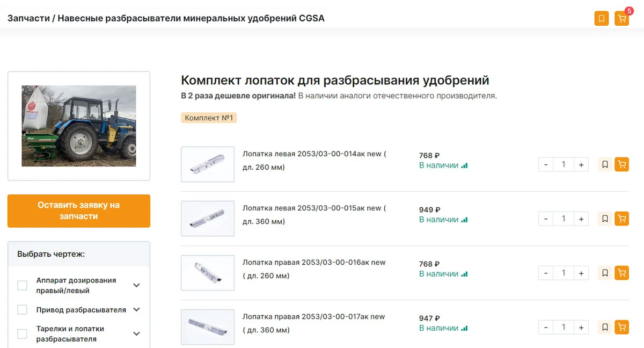Expand the Привод разбрасывателя section
The height and width of the screenshot is (348, 644).
click(136, 310)
